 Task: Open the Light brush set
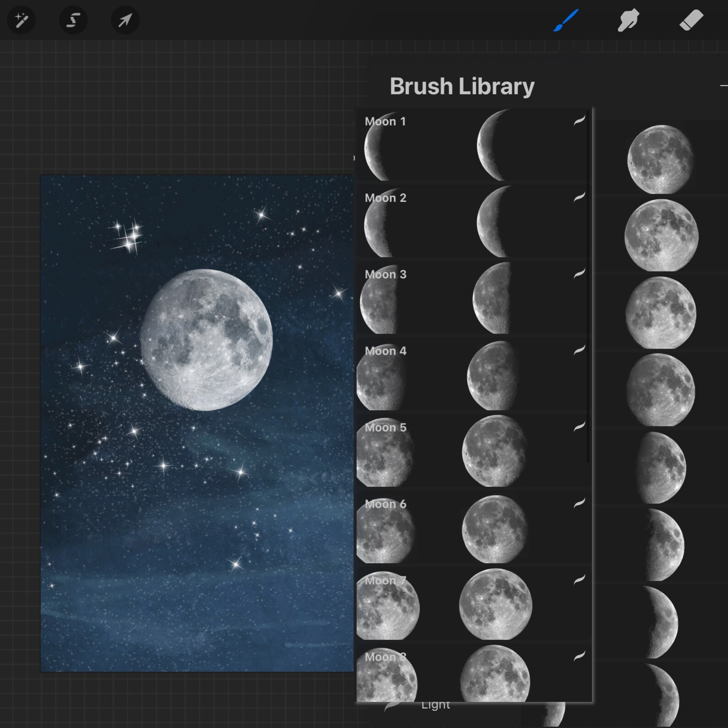pyautogui.click(x=436, y=705)
